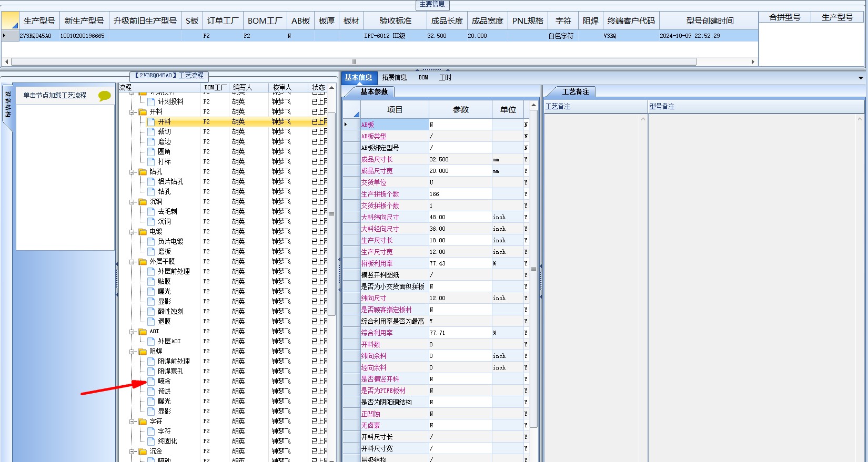Screen dimensions: 868x462
Task: Click the document icon beside 铝片钻孔
Action: (152, 182)
